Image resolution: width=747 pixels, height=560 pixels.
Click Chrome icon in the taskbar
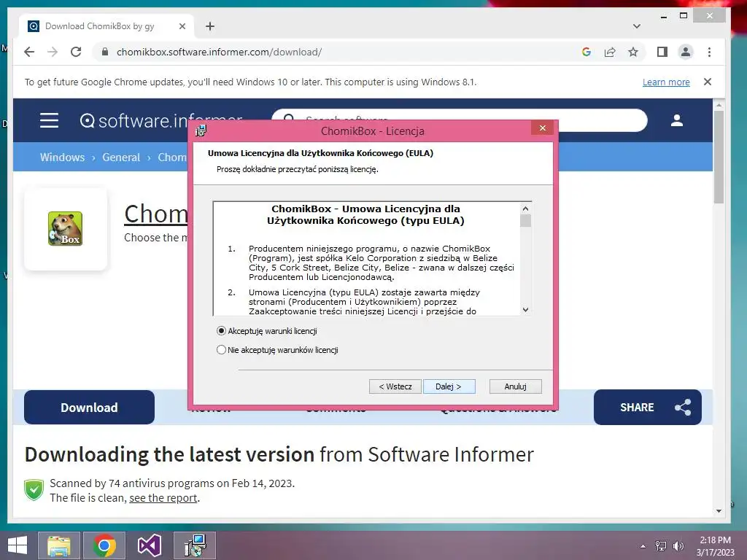(x=104, y=545)
